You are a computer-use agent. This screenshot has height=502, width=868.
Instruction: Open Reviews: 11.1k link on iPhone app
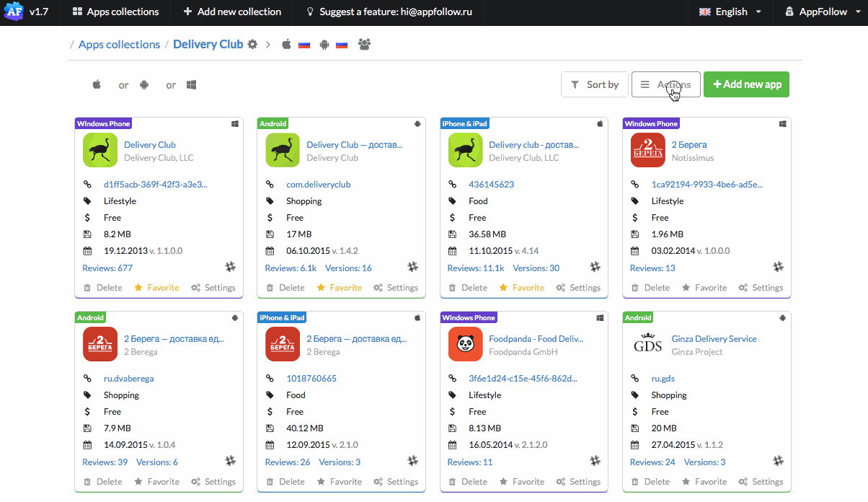(x=475, y=268)
